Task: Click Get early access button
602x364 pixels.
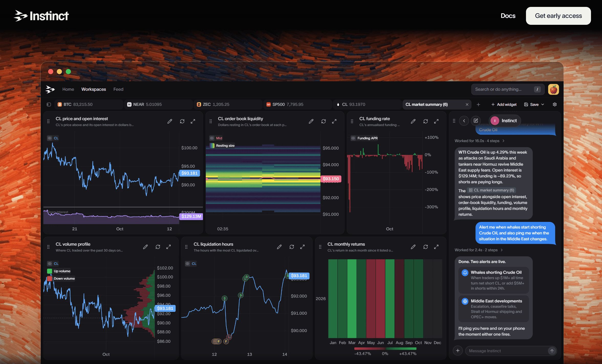Action: (558, 16)
